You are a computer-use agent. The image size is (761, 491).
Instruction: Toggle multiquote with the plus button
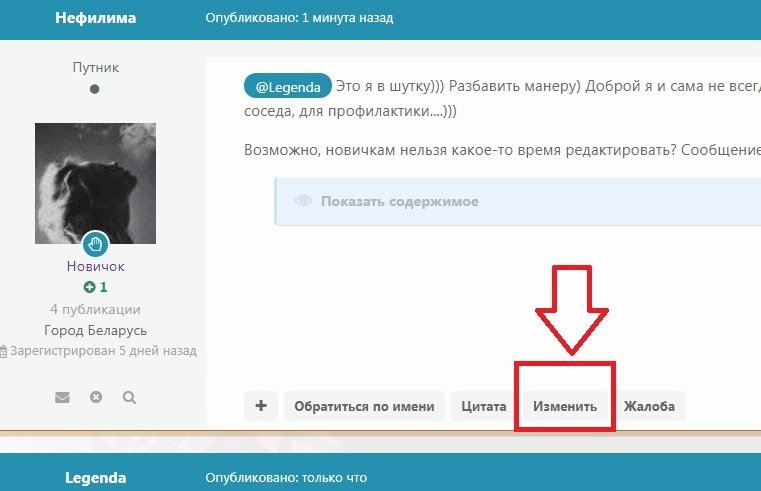point(261,406)
